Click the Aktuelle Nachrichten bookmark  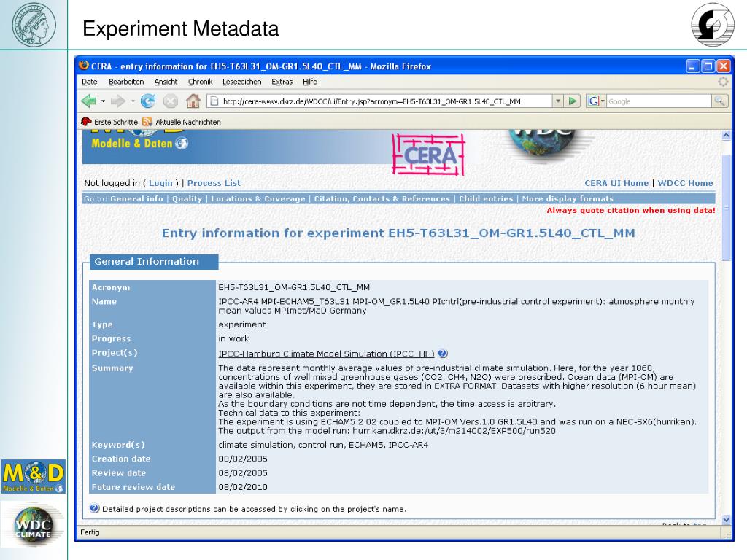182,122
